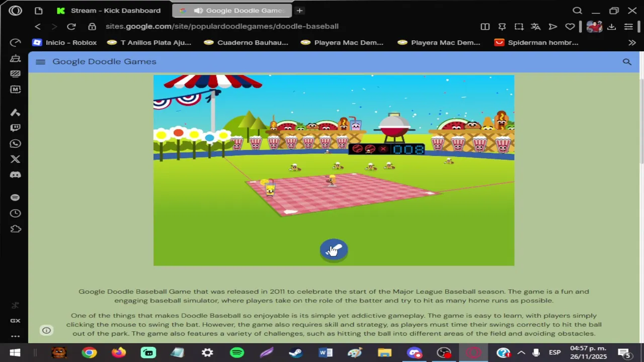
Task: Open the notification center
Action: coord(624,352)
